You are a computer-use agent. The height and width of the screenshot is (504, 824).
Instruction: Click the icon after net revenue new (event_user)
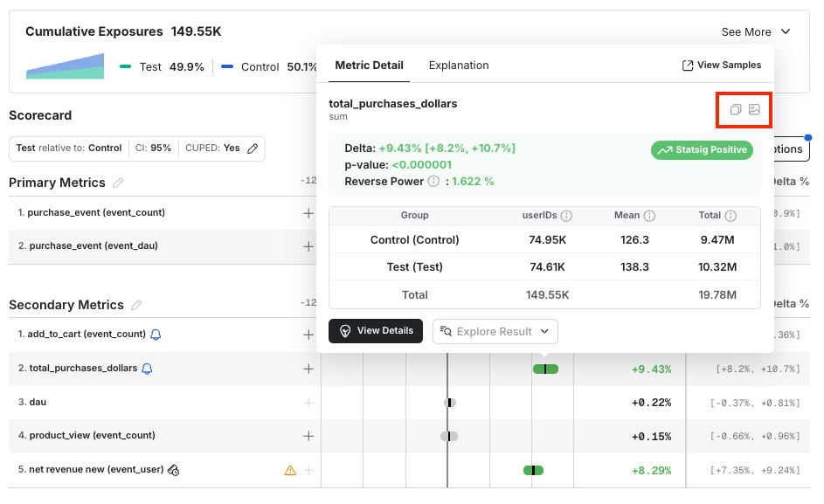point(173,470)
